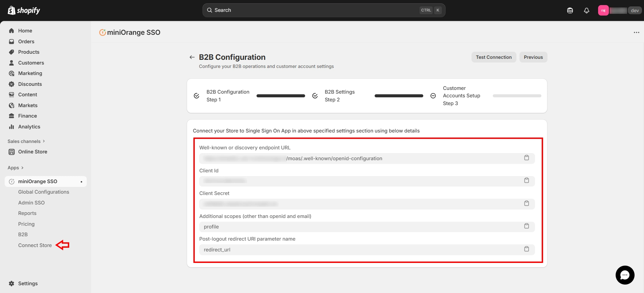Click the Discounts badge icon

point(11,84)
